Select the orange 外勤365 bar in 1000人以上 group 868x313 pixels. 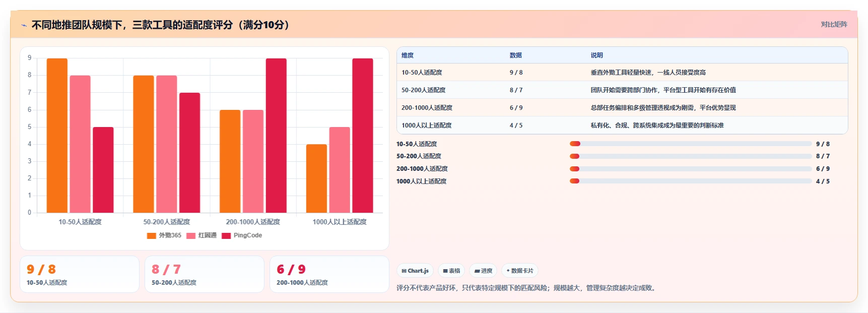(x=317, y=178)
